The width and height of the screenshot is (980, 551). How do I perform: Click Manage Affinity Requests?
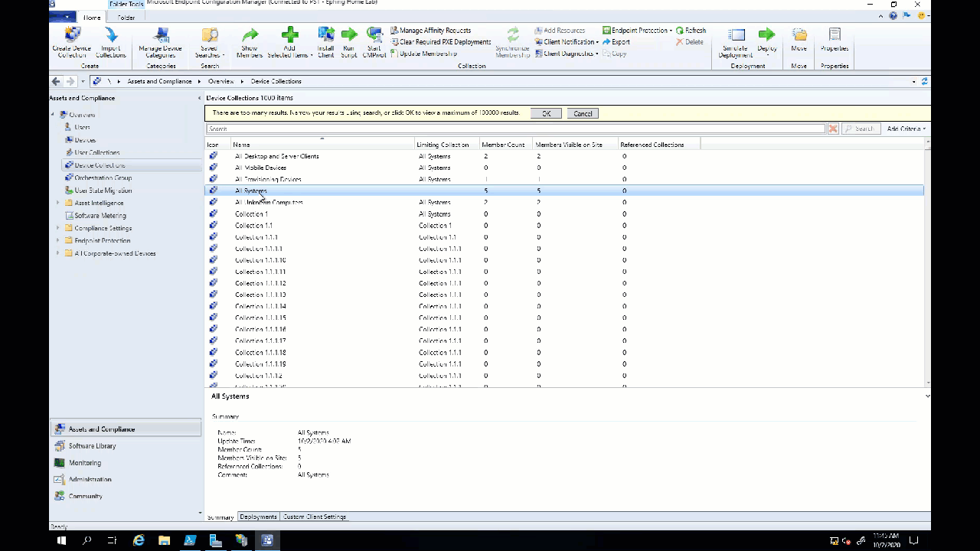tap(430, 31)
